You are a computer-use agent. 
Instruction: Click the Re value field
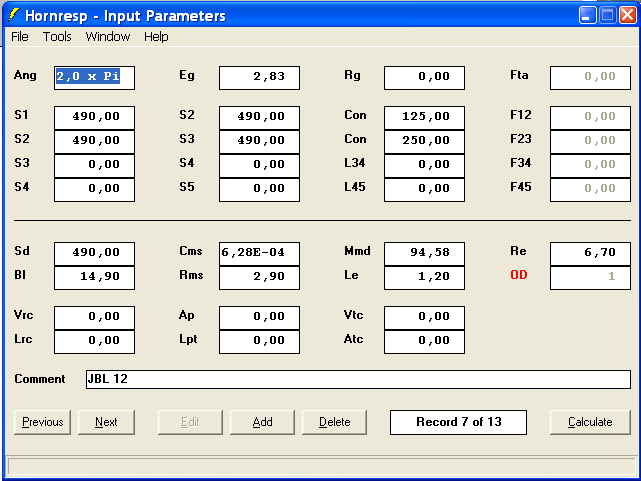tap(590, 253)
